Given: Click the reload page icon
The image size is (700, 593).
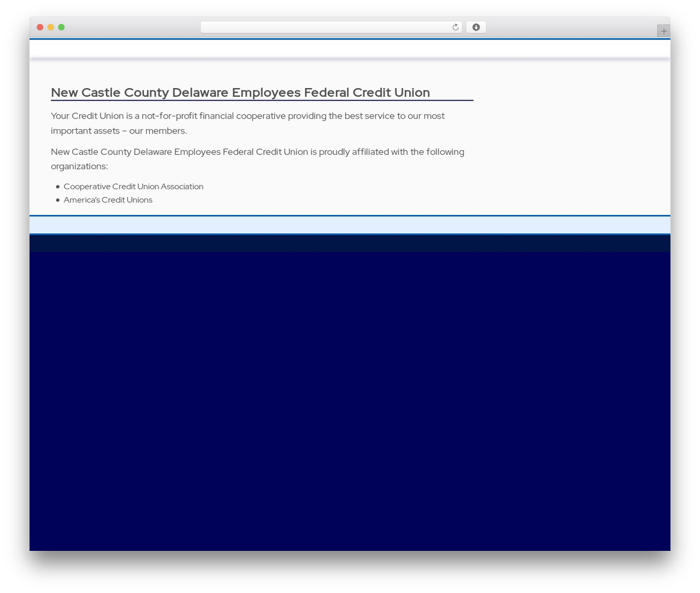Looking at the screenshot, I should 455,27.
